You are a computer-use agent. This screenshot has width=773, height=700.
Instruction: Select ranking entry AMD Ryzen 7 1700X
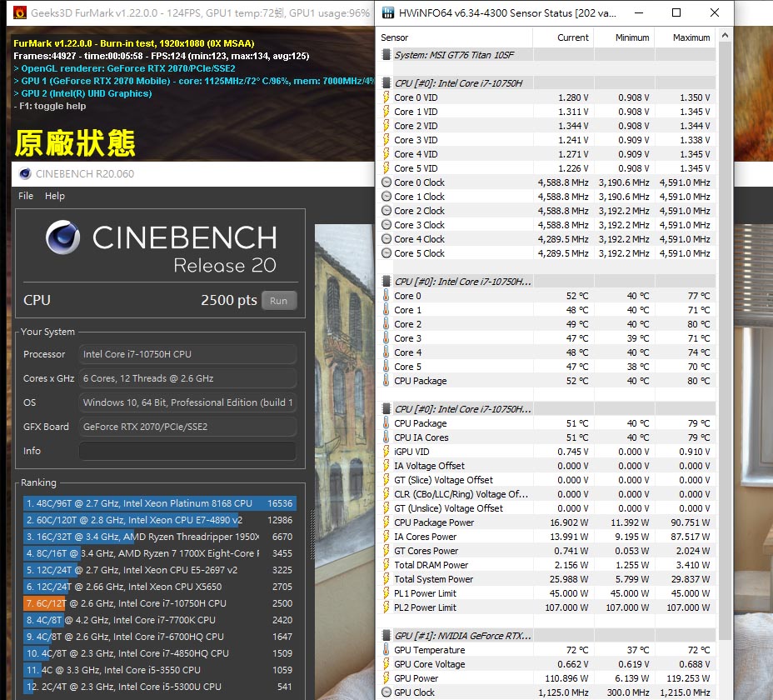coord(160,553)
